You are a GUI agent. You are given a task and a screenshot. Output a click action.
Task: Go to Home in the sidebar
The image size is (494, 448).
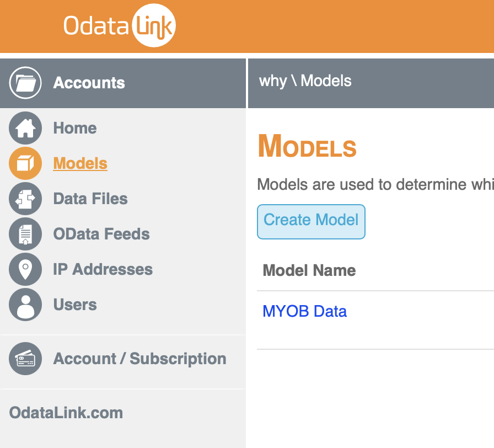point(75,128)
